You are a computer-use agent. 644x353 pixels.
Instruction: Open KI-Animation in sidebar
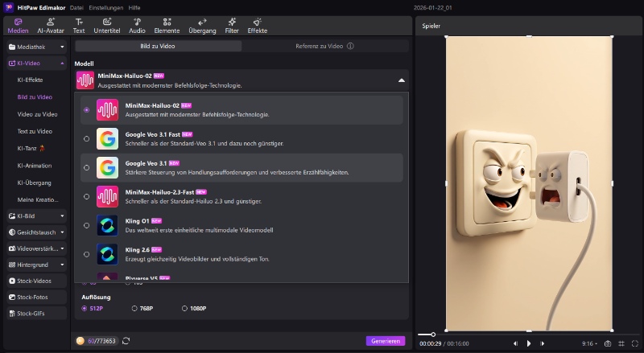34,166
